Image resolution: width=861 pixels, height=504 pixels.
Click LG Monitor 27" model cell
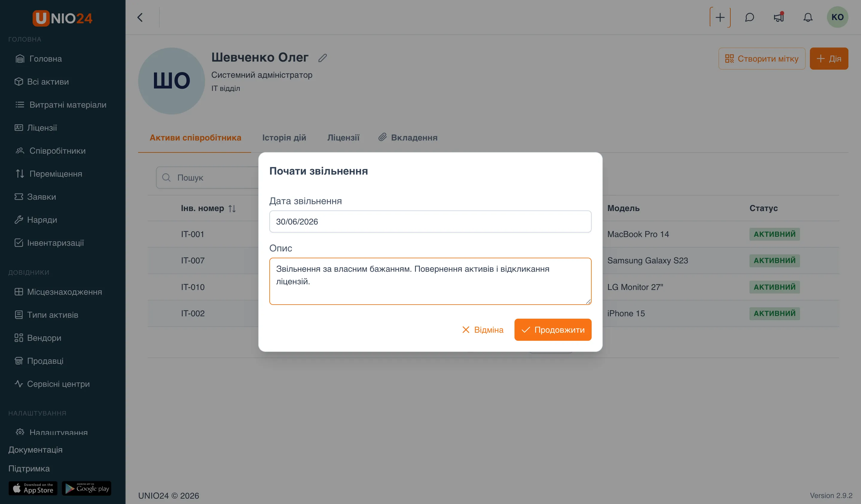(635, 287)
